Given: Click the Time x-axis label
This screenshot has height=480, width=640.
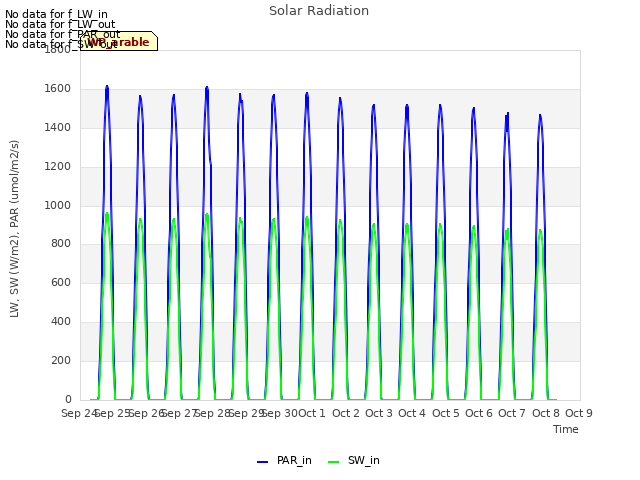Looking at the screenshot, I should point(566,429).
